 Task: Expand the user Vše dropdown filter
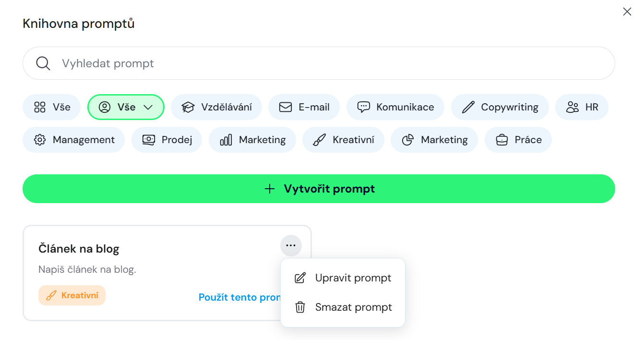pyautogui.click(x=126, y=107)
